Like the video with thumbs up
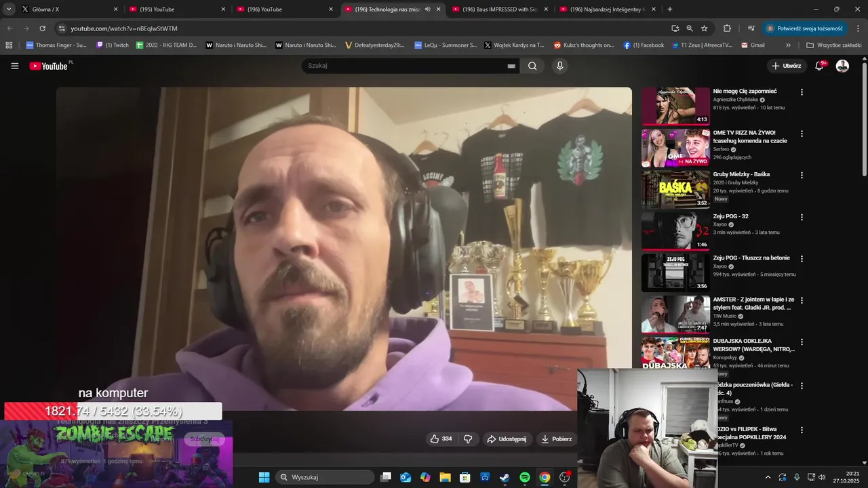Screen dimensions: 868x488 (x=441, y=439)
